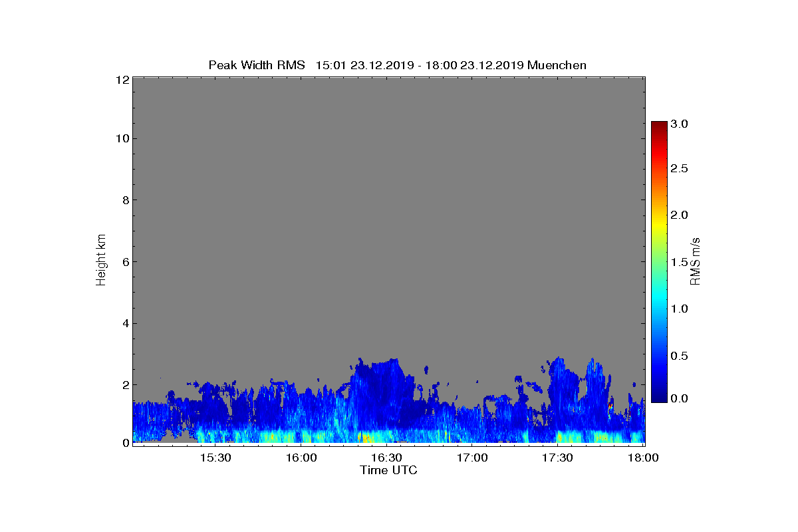This screenshot has width=798, height=532.
Task: Click the colorbar value 2.0
Action: click(x=679, y=215)
